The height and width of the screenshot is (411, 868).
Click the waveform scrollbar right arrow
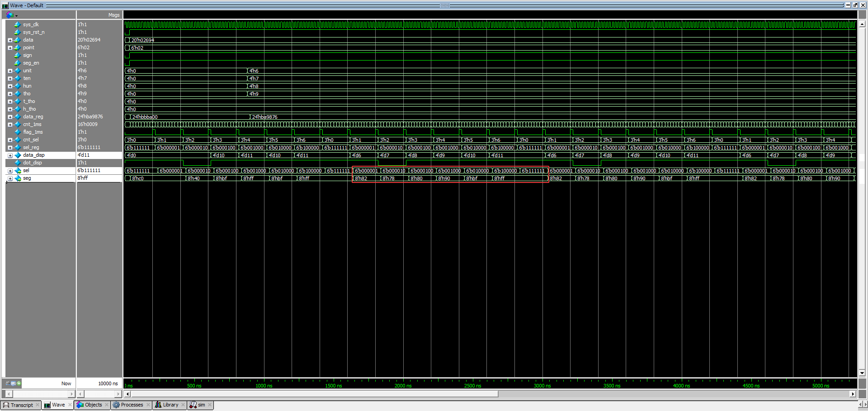click(x=853, y=394)
